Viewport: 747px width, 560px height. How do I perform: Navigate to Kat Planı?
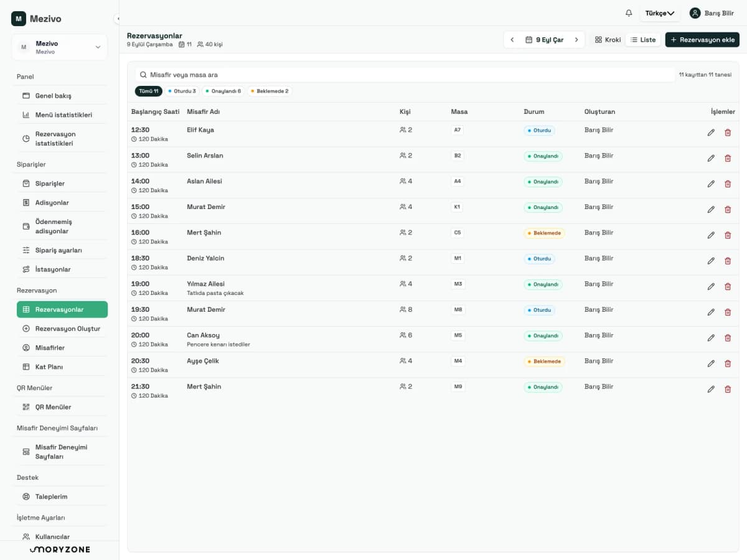(x=62, y=367)
